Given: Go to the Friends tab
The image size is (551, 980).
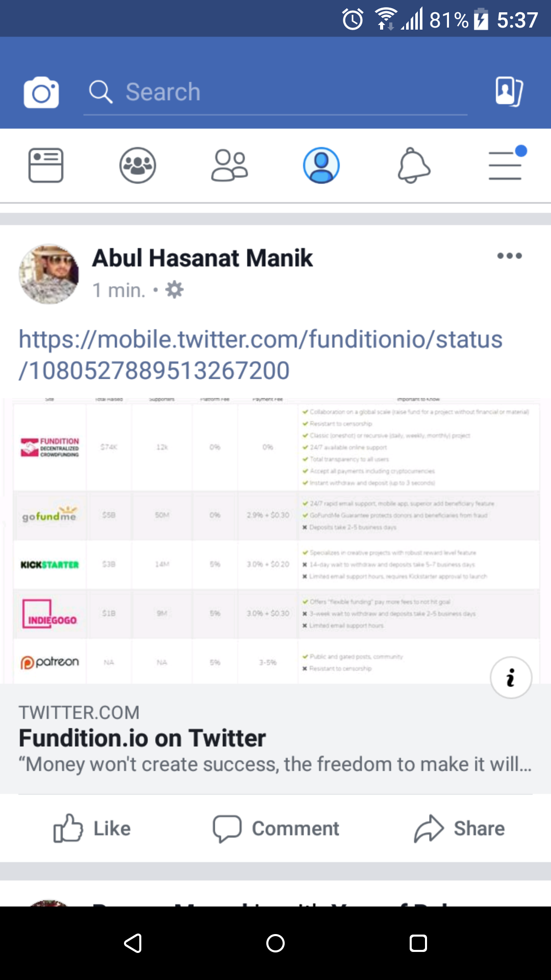Looking at the screenshot, I should [230, 165].
